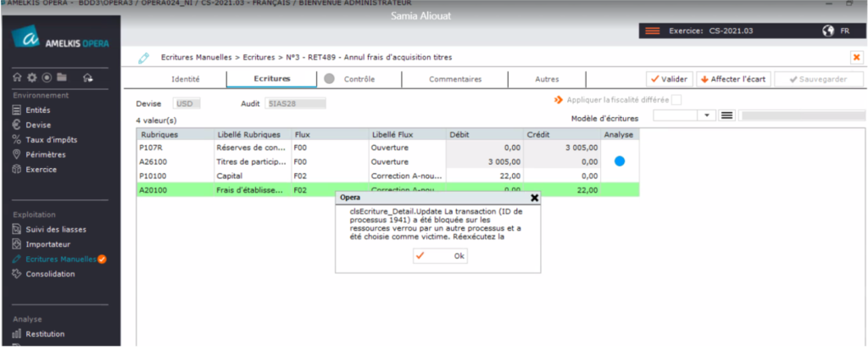Confirm the error dialog with Ok
868x347 pixels.
pyautogui.click(x=440, y=256)
